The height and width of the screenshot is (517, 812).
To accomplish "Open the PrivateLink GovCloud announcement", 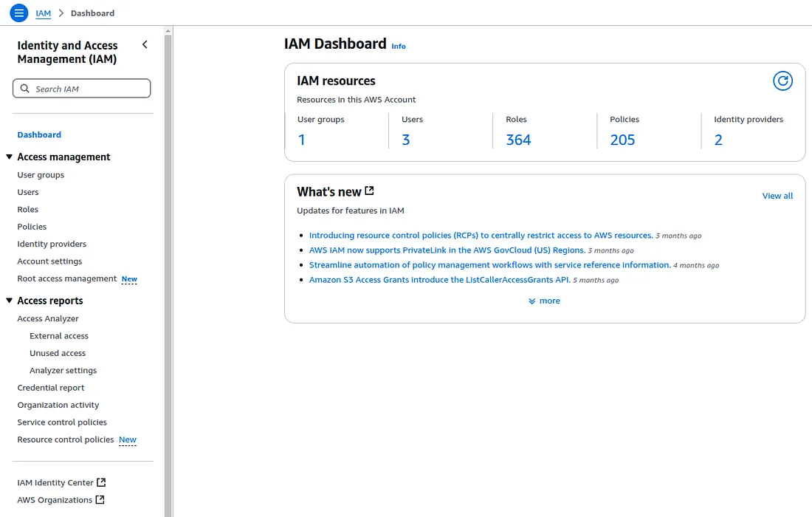I will point(447,250).
